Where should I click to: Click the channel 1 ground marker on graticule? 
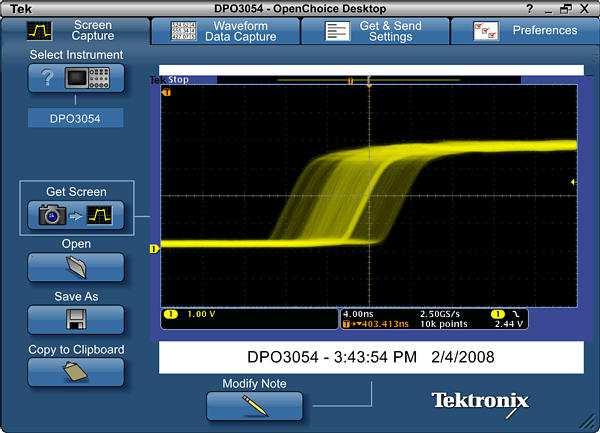point(154,249)
